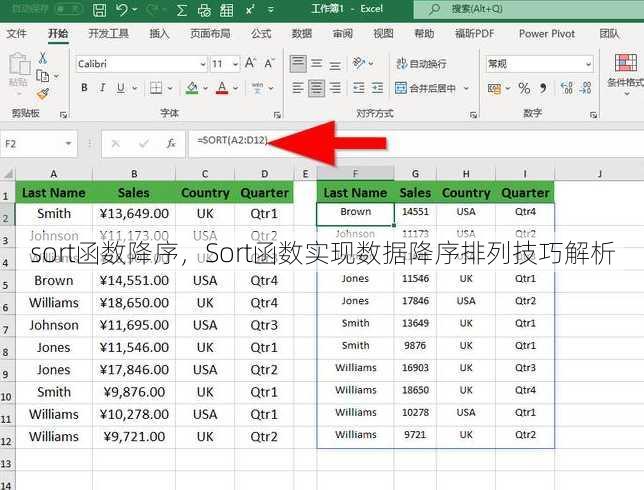Click the Undo arrow icon
644x490 pixels.
coord(122,9)
